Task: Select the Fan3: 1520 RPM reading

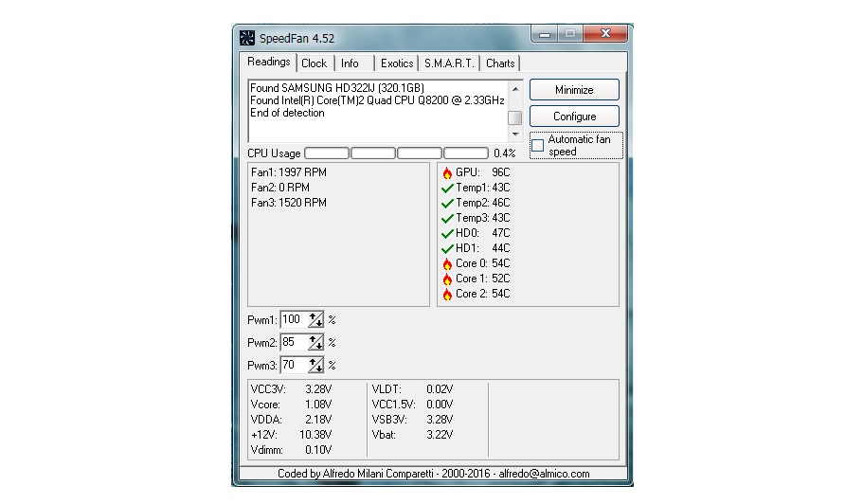Action: tap(289, 203)
